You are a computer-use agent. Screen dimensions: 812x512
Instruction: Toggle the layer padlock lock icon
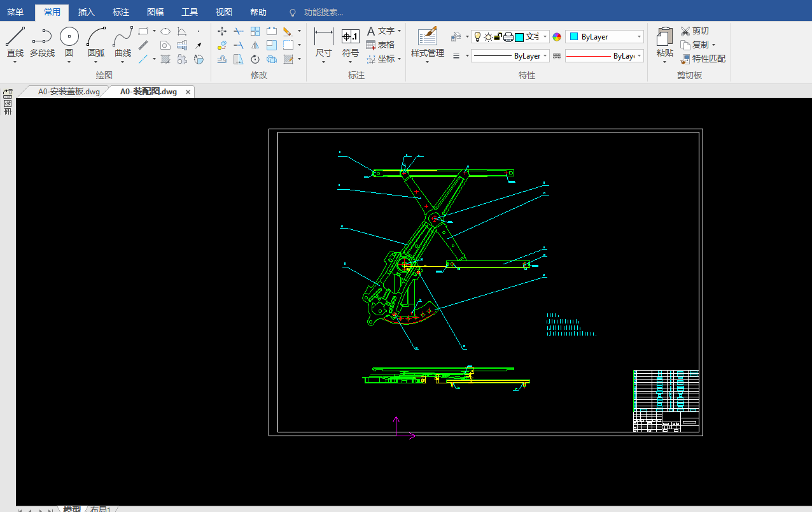pyautogui.click(x=498, y=37)
